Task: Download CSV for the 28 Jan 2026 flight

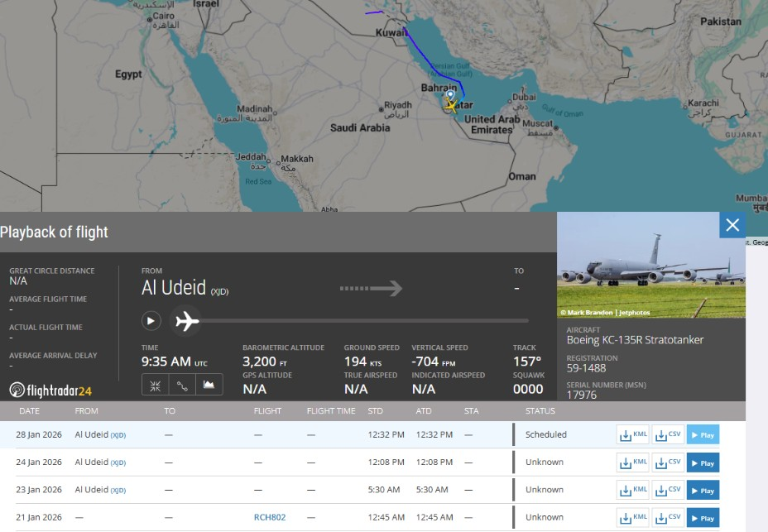Action: [x=668, y=434]
